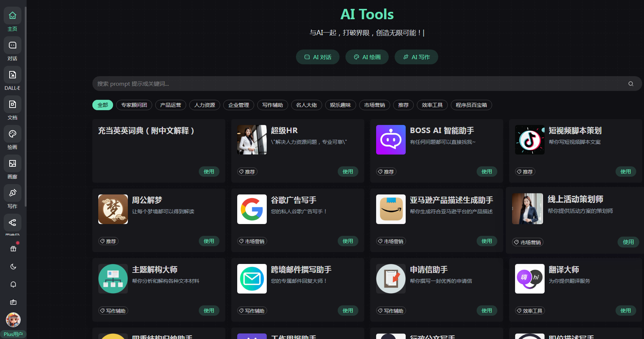Use the 周公解梦 tool
Screen dimensions: 644x339
[209, 241]
